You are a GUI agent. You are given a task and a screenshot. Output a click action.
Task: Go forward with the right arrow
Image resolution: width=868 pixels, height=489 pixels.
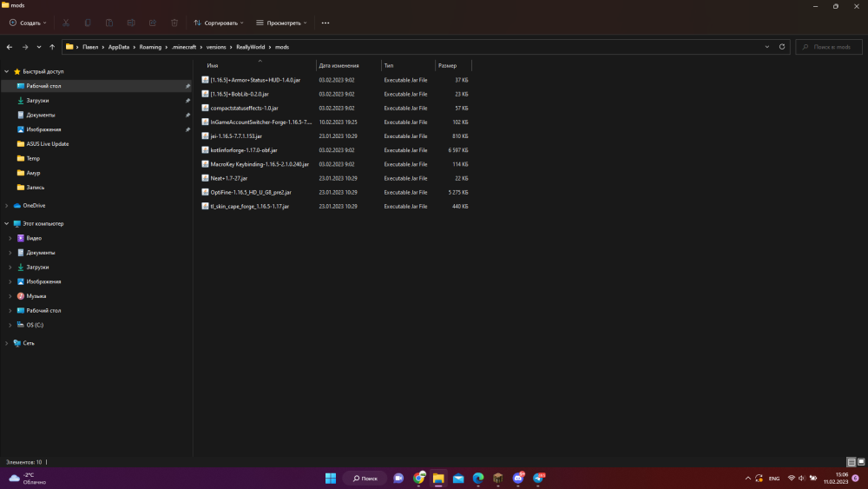25,47
